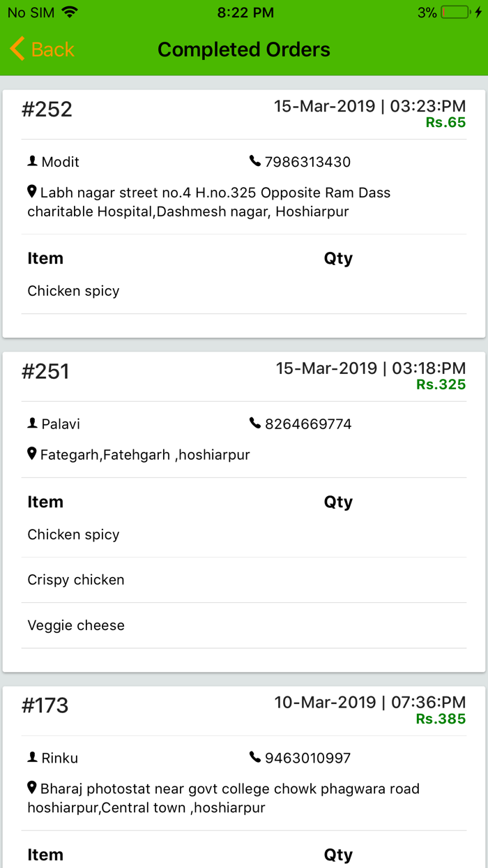
Task: Tap location pin before Fategarh address
Action: coord(31,454)
